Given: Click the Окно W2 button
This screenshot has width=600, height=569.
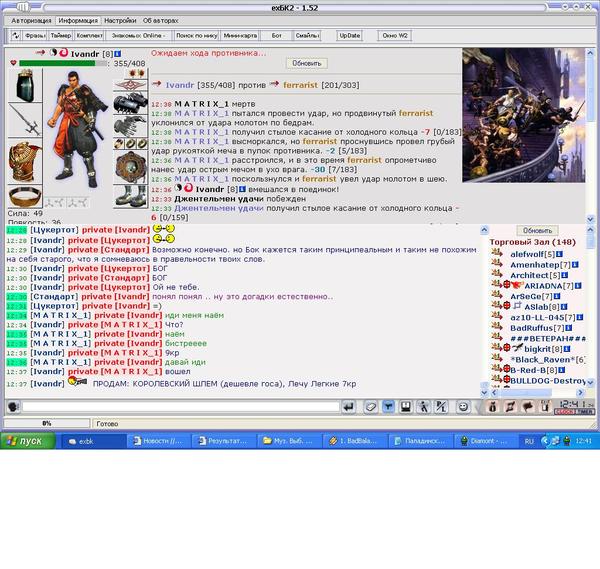Looking at the screenshot, I should [395, 36].
